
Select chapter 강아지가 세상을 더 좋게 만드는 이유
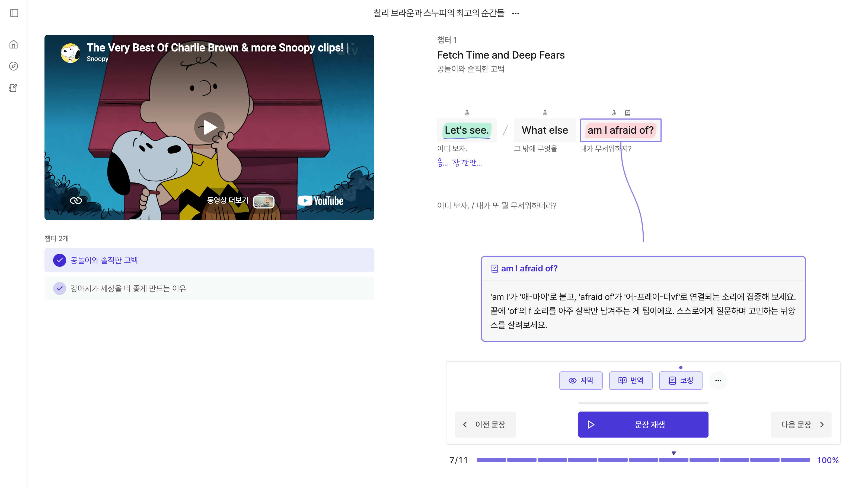(x=209, y=289)
